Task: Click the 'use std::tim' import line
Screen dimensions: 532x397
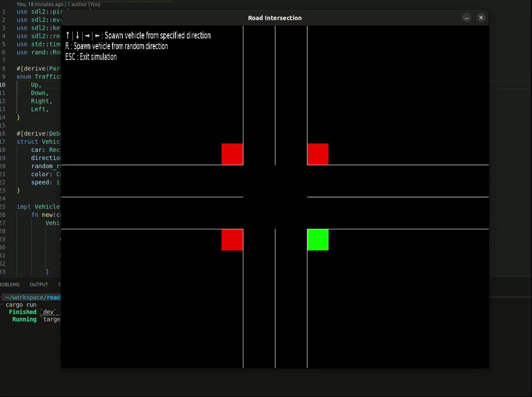Action: [x=38, y=44]
